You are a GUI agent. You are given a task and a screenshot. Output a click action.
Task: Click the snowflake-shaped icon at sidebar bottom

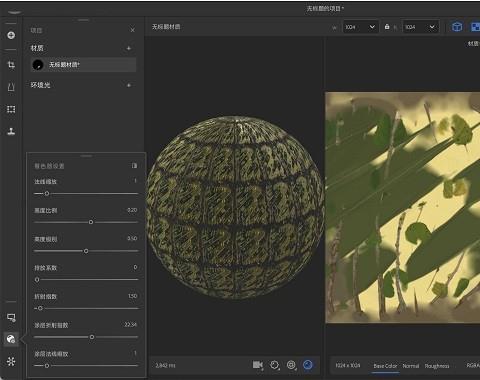11,361
